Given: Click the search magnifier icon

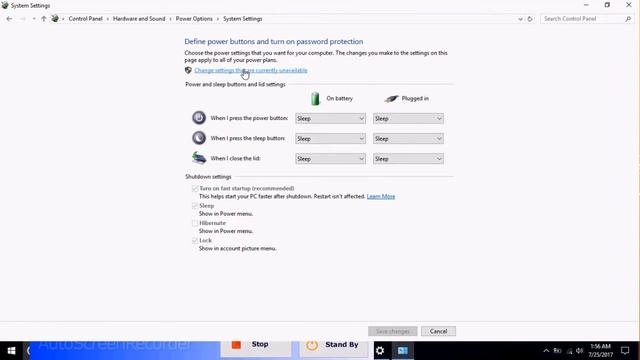Looking at the screenshot, I should [628, 19].
